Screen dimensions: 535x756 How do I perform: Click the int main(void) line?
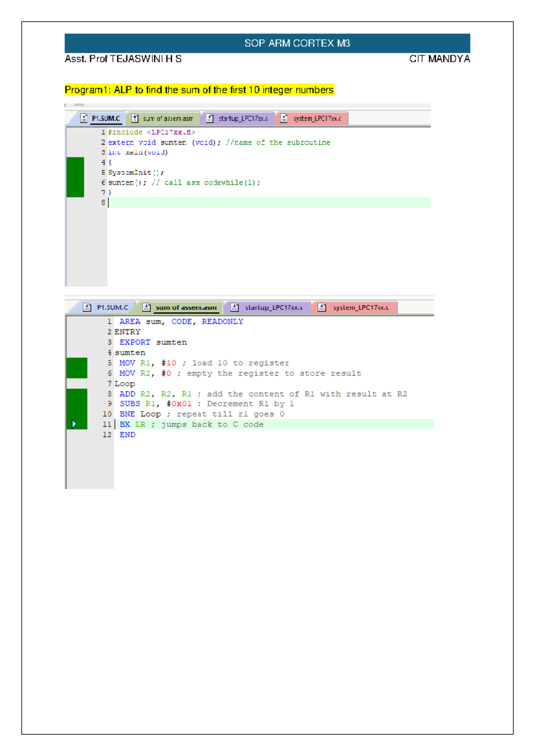(138, 152)
